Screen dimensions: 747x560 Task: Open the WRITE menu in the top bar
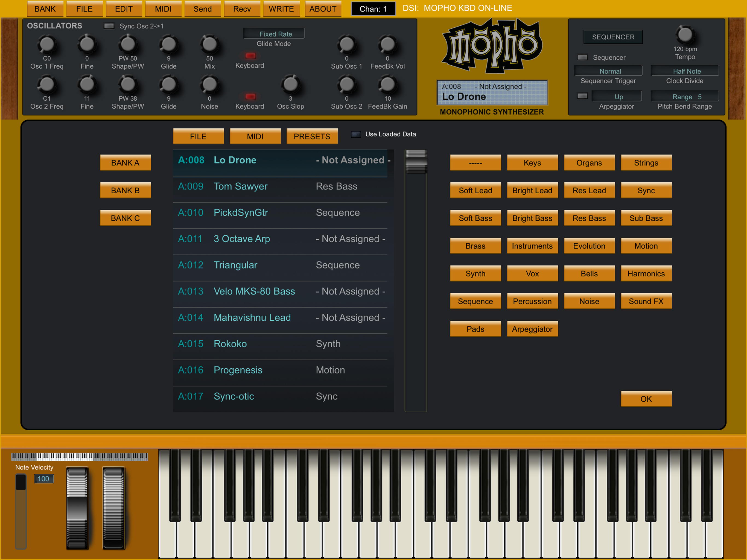(281, 9)
